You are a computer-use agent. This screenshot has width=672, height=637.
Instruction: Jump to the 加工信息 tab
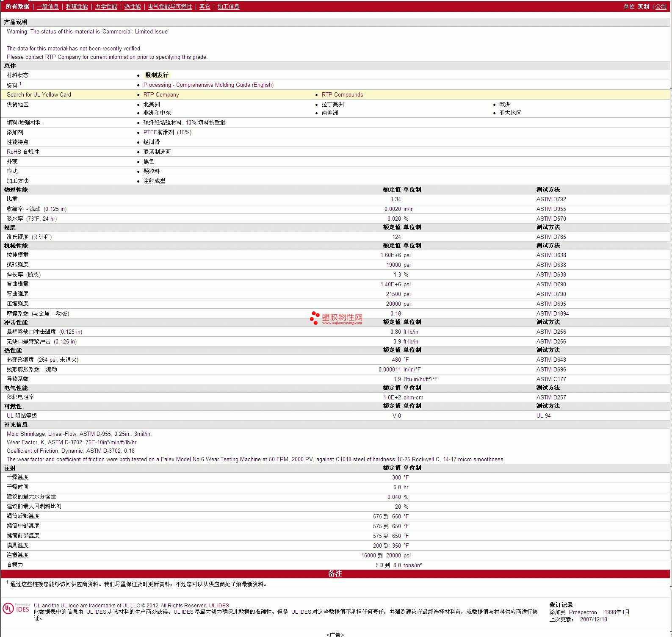tap(228, 7)
